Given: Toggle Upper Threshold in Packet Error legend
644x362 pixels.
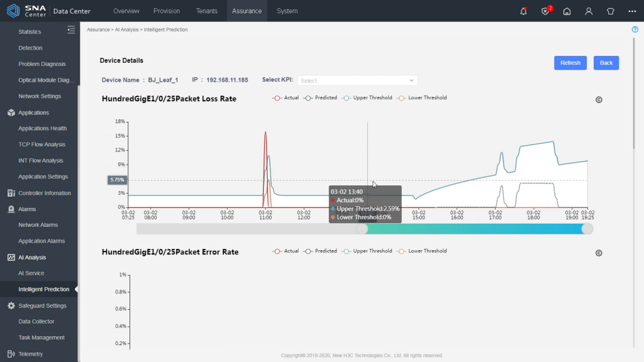Looking at the screenshot, I should (x=367, y=251).
